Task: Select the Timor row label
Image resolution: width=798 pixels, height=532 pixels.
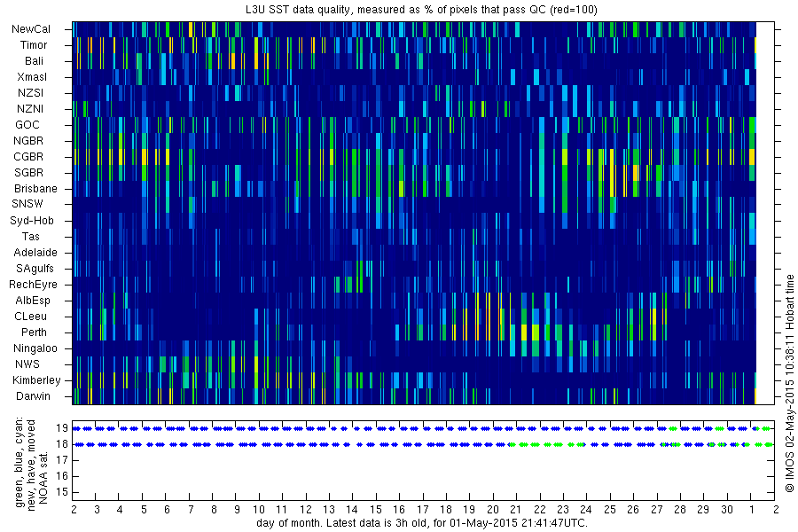Action: click(x=34, y=45)
